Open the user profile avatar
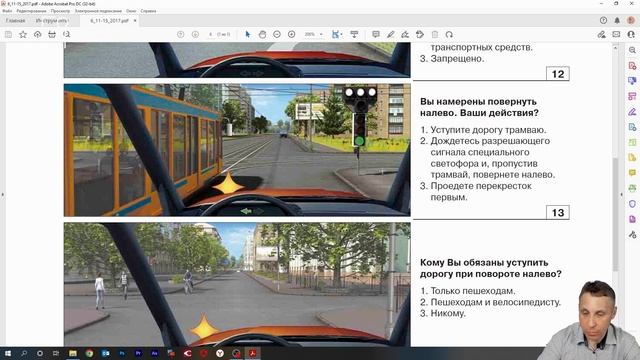The image size is (640, 360). pyautogui.click(x=631, y=20)
